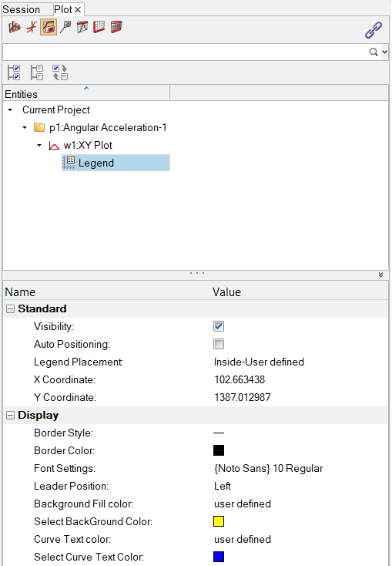Collapse the Standard section
The image size is (392, 566).
pyautogui.click(x=11, y=308)
